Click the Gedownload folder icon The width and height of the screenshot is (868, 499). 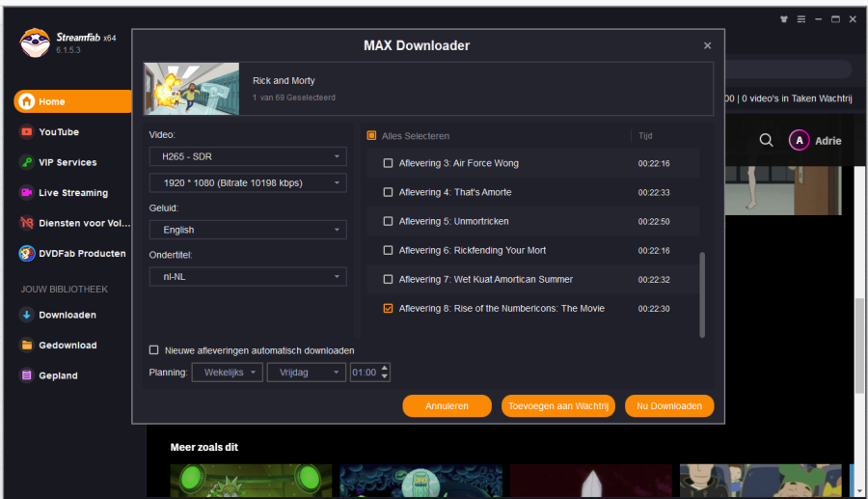(x=26, y=345)
